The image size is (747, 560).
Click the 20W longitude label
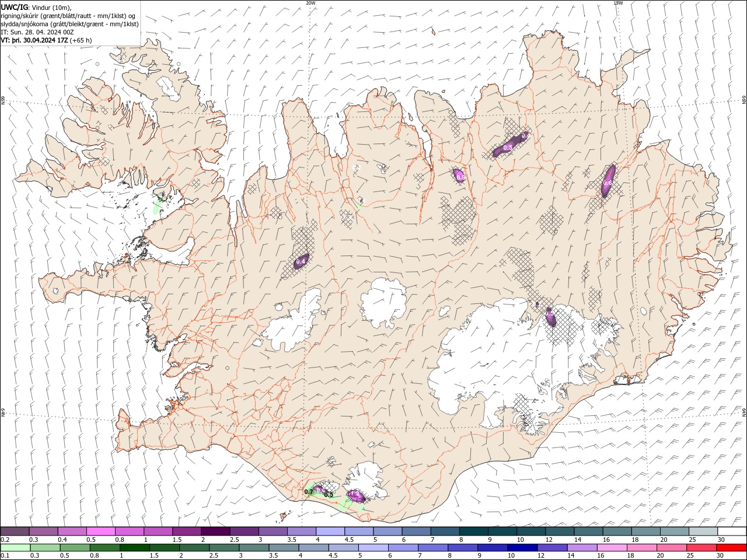pos(310,3)
